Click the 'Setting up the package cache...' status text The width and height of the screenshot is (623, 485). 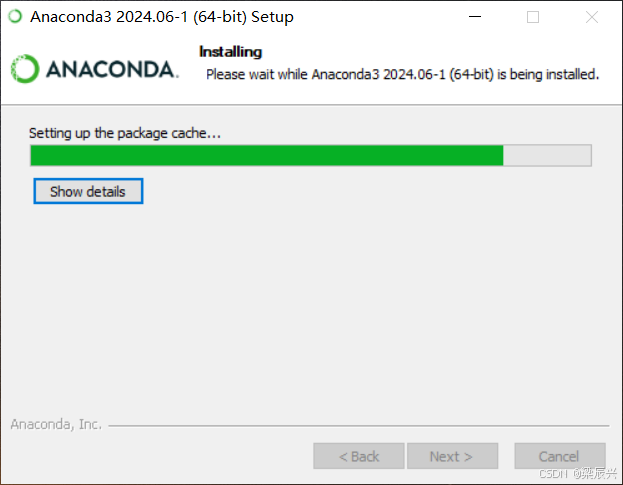[125, 133]
